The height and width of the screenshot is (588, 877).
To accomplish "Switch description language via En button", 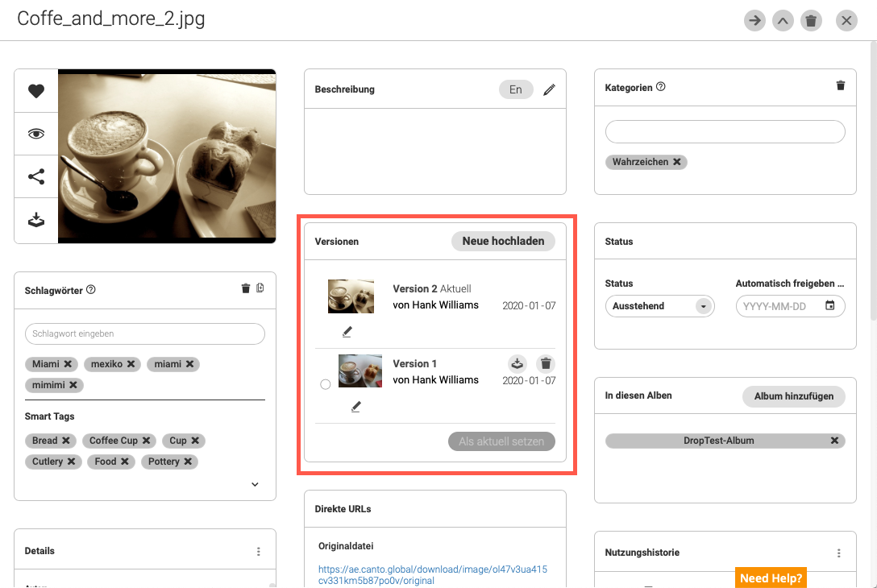I will (516, 89).
